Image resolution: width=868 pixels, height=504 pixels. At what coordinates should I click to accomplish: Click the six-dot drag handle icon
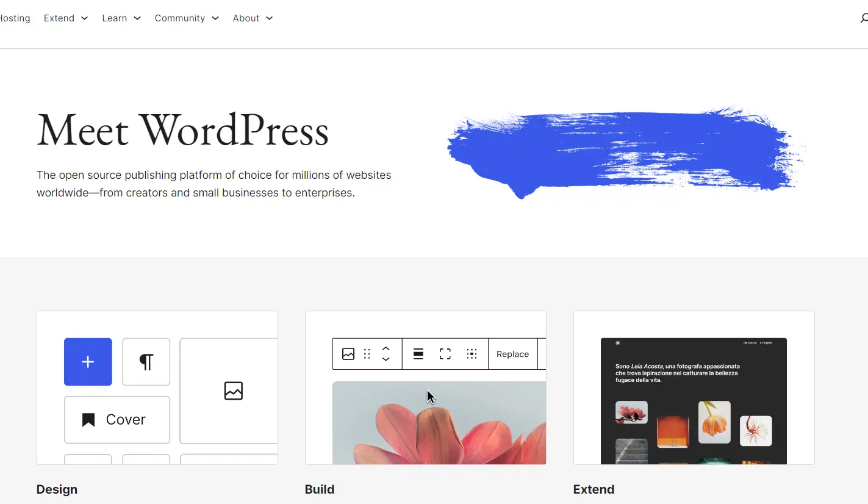click(x=367, y=354)
